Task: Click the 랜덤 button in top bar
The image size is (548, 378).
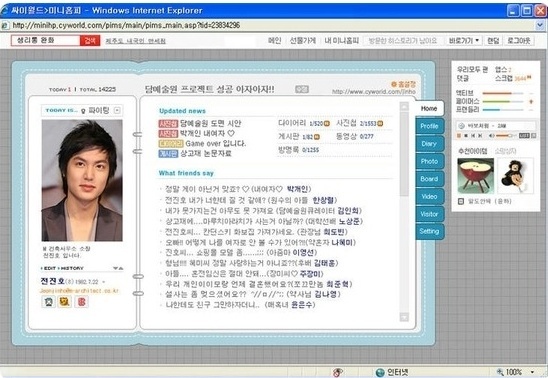Action: 493,41
